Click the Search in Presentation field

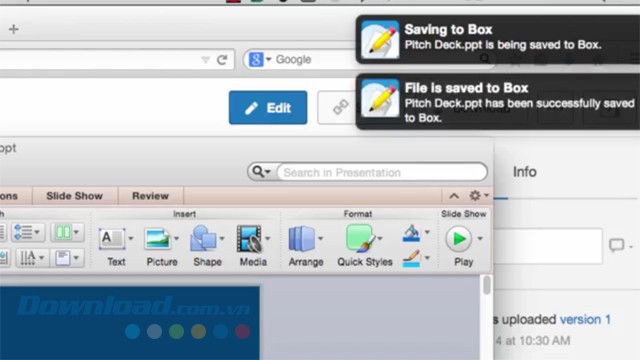point(382,172)
